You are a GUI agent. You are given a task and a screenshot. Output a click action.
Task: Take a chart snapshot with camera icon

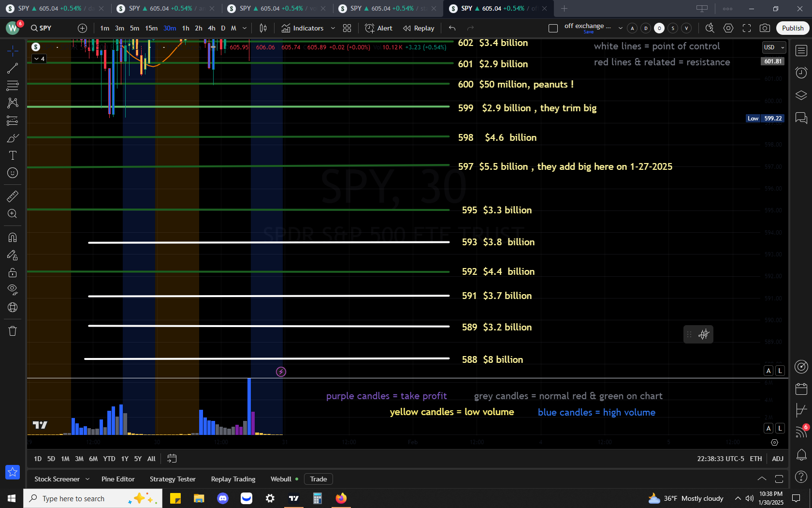point(765,28)
